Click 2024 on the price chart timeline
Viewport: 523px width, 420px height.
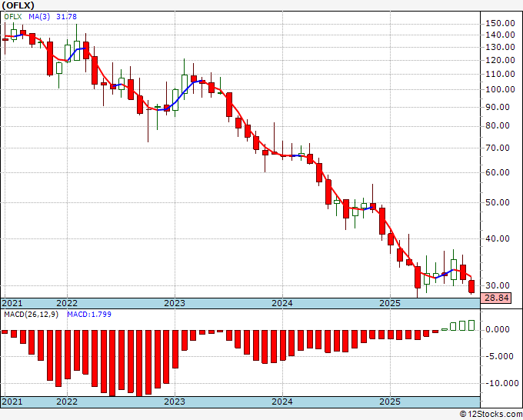point(282,303)
